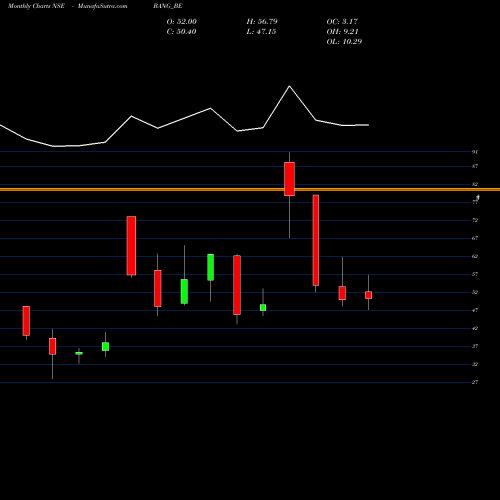500x500 pixels.
Task: Click the 72 price axis label
Action: point(475,220)
